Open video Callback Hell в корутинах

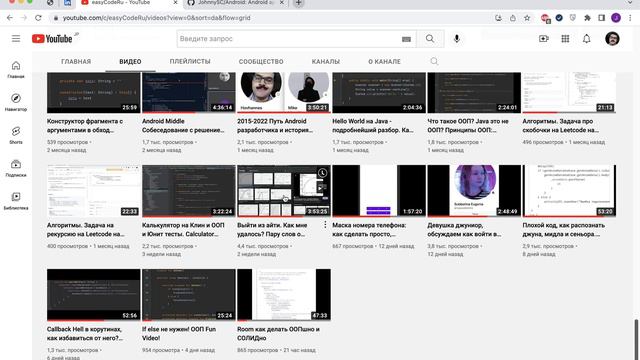click(x=85, y=333)
